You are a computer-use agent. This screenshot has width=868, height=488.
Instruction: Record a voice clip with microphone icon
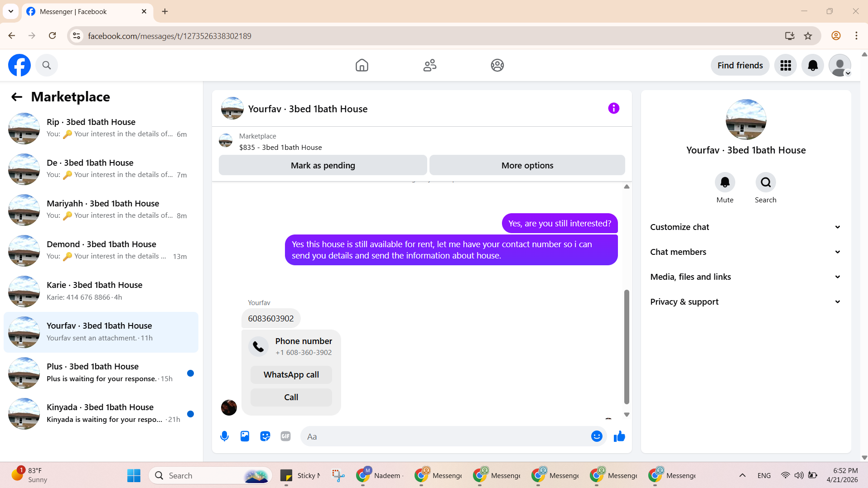pyautogui.click(x=224, y=436)
